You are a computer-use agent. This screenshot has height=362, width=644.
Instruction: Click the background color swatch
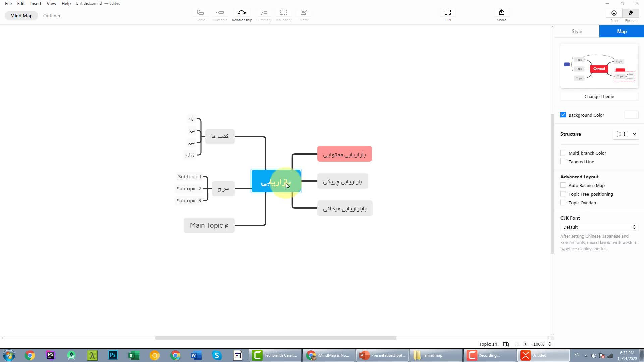631,115
